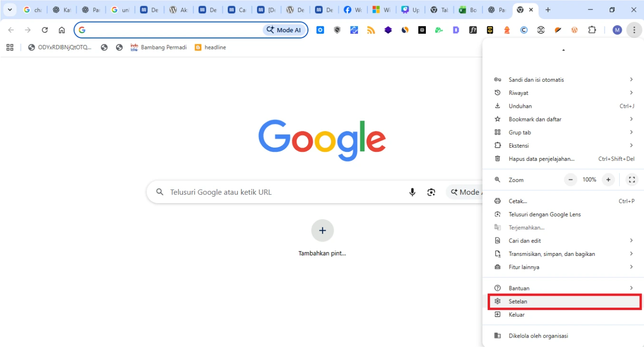644x347 pixels.
Task: Click the orange WordPress extension icon
Action: [x=575, y=30]
